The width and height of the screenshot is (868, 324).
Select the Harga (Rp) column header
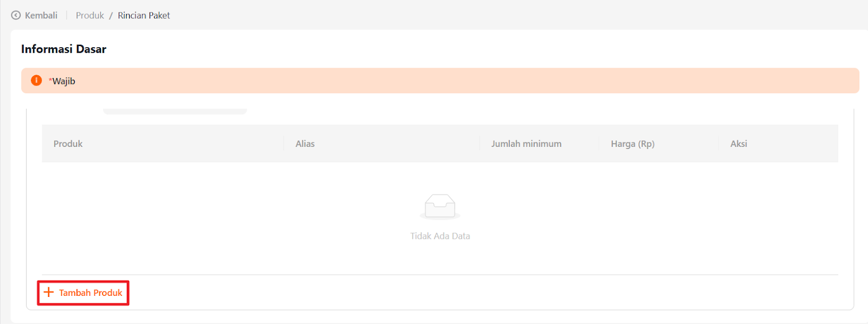coord(633,144)
